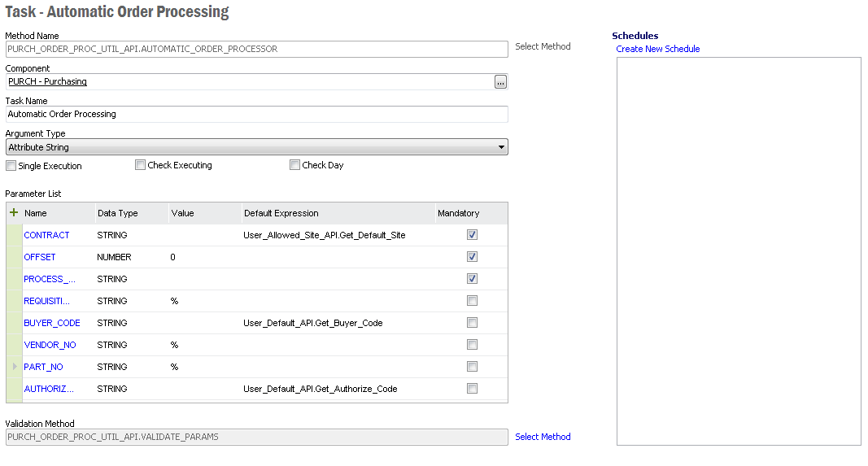Image resolution: width=868 pixels, height=466 pixels.
Task: Select the OFFSET value cell
Action: point(203,257)
